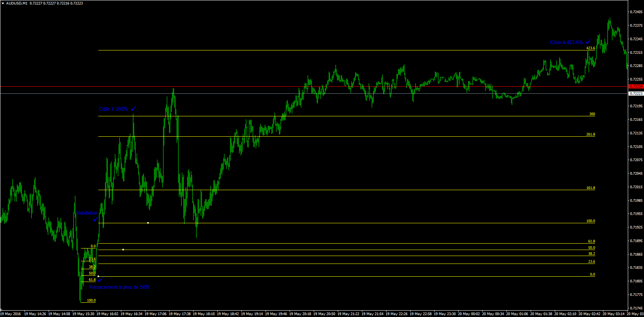Select 'Retracement à plus de 50%' annotation

point(119,287)
